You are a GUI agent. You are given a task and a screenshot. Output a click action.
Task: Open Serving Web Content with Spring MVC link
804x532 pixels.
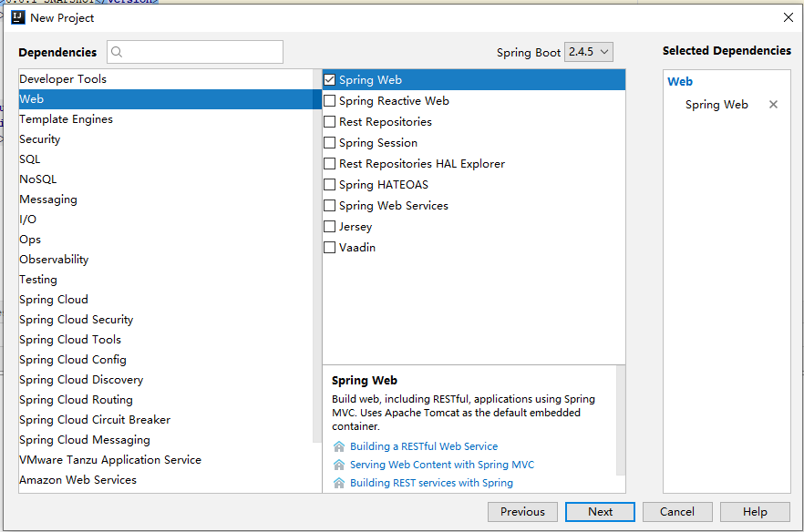(x=442, y=465)
